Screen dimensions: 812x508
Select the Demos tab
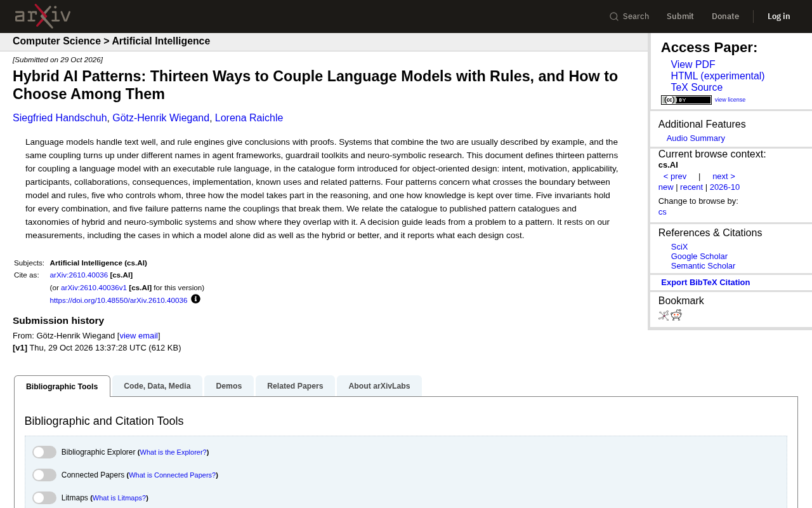229,386
